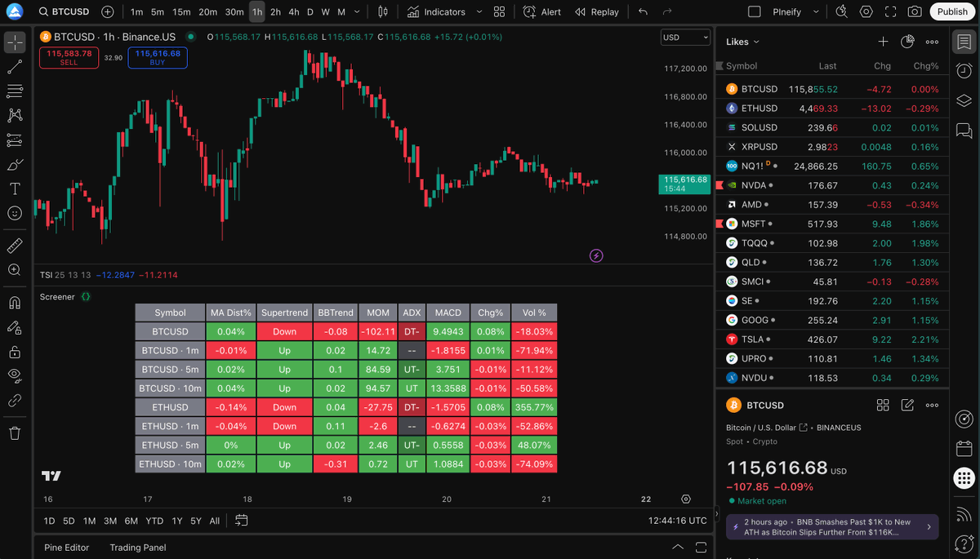The image size is (980, 559).
Task: Remove objects with the trash icon
Action: click(x=15, y=433)
